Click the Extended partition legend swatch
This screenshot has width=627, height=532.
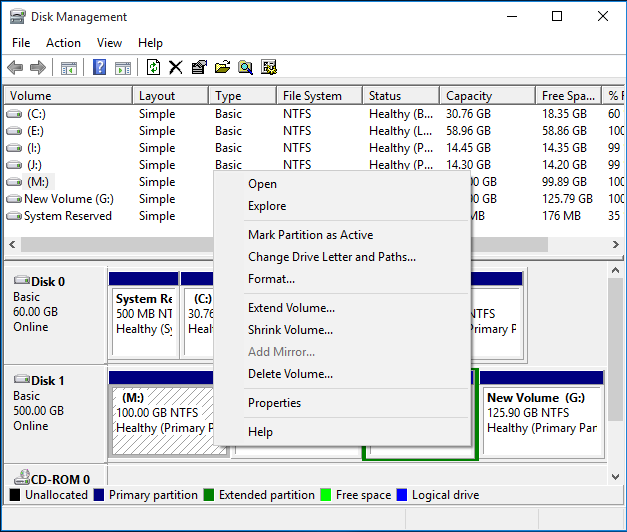[208, 495]
